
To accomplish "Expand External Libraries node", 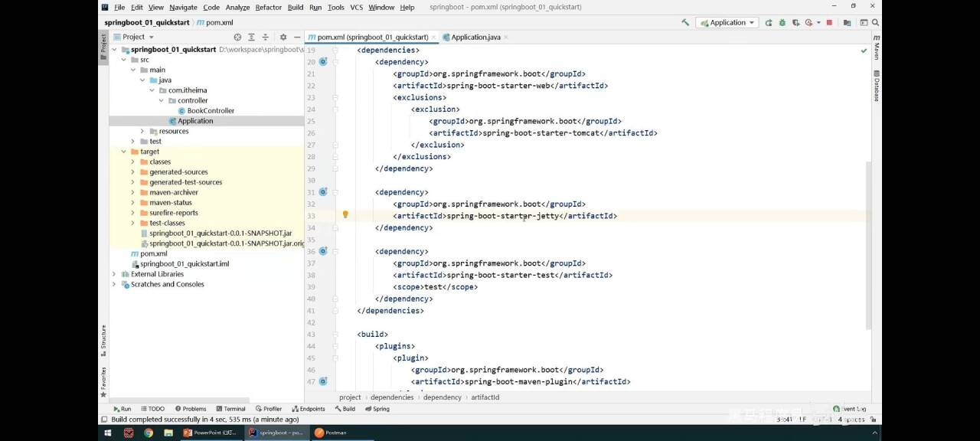I will (115, 274).
